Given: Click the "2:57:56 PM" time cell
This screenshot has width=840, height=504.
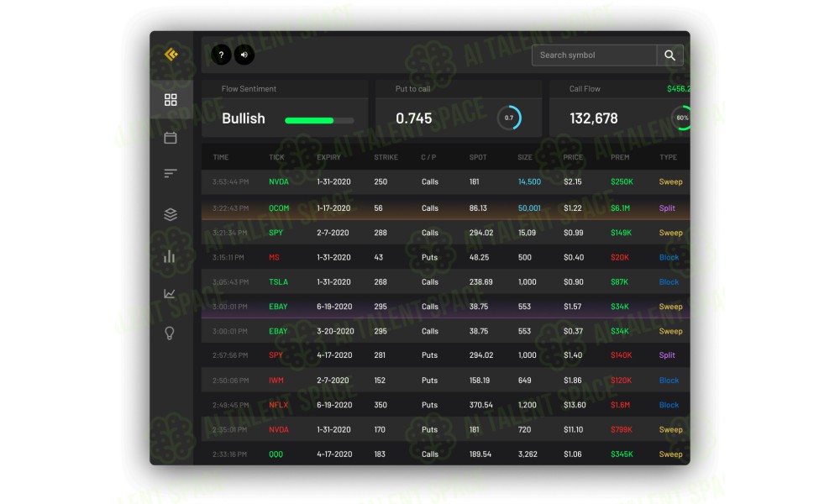Looking at the screenshot, I should click(x=230, y=355).
